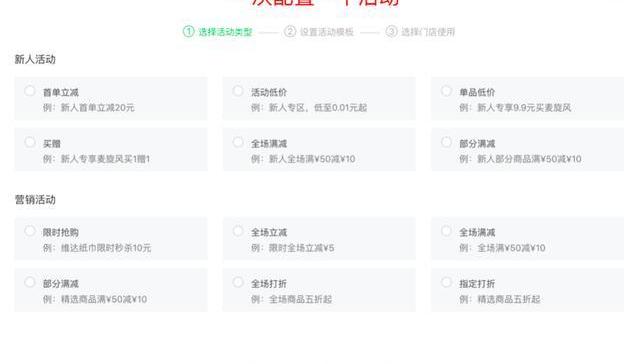Choose the 指定打折 activity type
Screen dimensions: 640x364
point(446,282)
